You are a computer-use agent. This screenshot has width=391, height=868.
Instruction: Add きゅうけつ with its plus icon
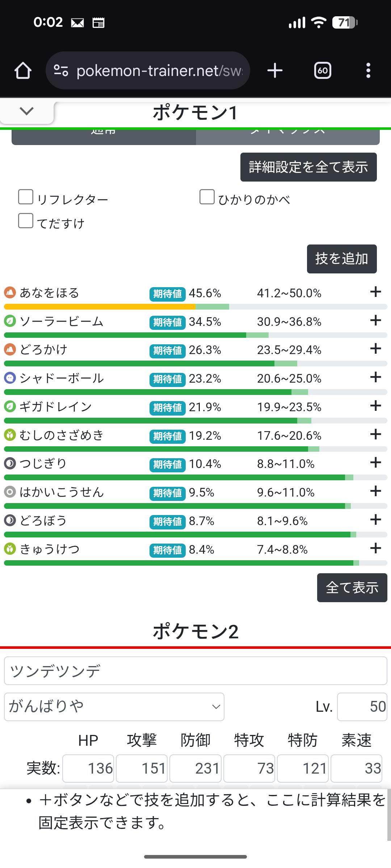[x=376, y=548]
